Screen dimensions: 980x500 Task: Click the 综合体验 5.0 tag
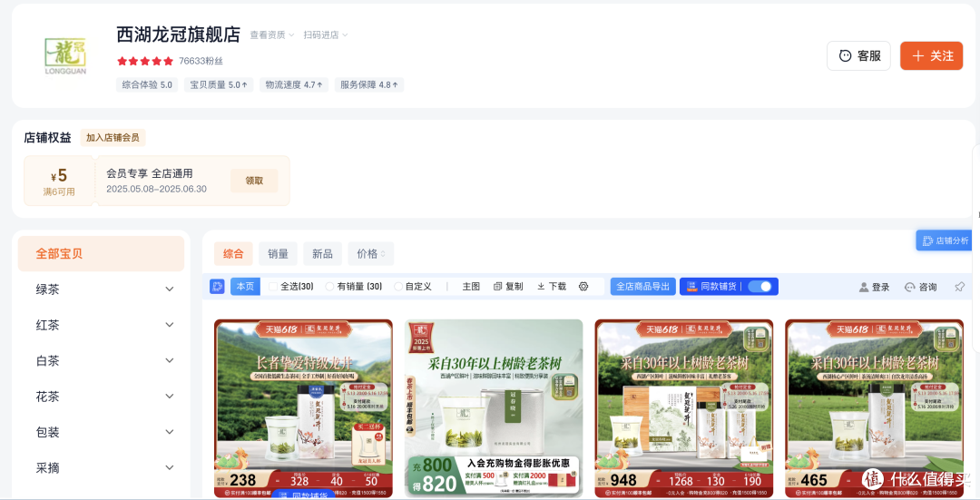tap(147, 84)
